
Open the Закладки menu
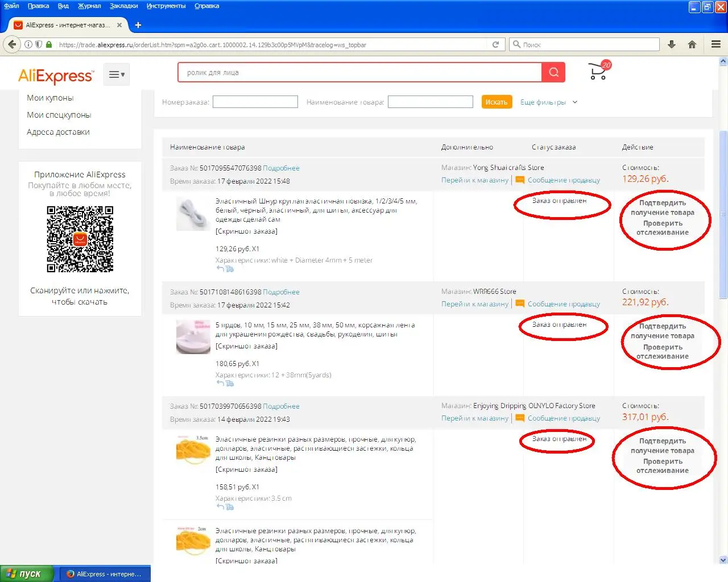(x=124, y=6)
